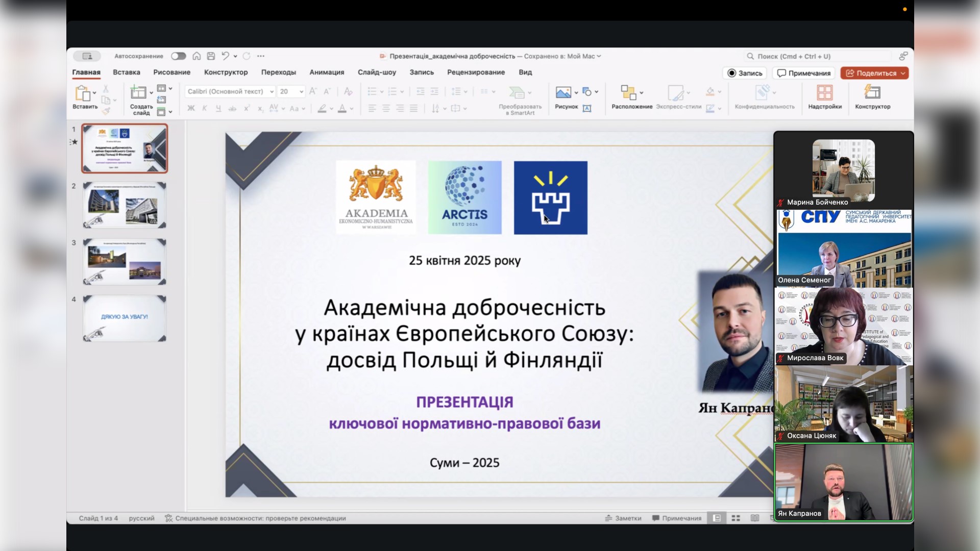Screen dimensions: 980x551
Task: Click the Надстройки add-ins icon
Action: [x=825, y=92]
